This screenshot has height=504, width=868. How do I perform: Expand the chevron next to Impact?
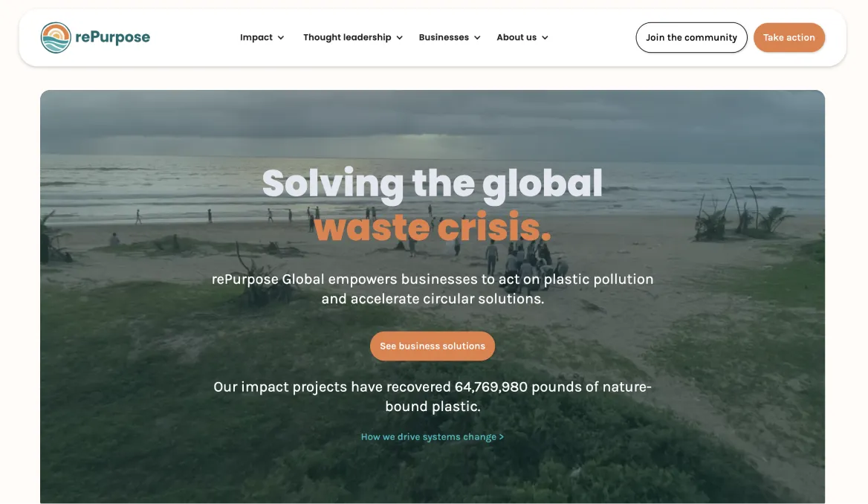pyautogui.click(x=281, y=38)
